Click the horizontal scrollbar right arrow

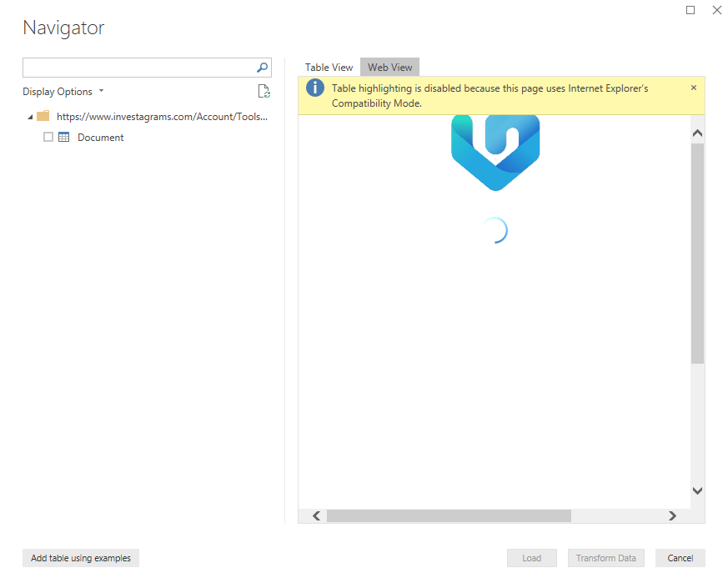point(672,515)
